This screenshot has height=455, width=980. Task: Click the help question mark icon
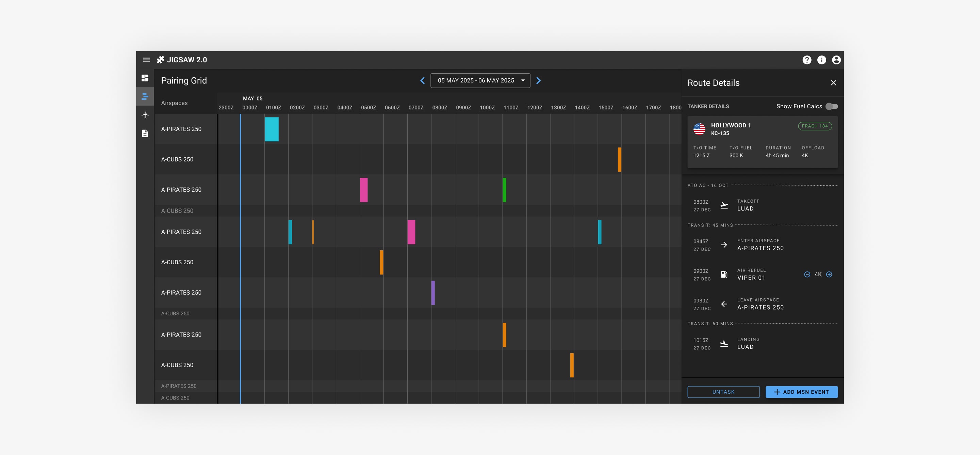[x=806, y=60]
